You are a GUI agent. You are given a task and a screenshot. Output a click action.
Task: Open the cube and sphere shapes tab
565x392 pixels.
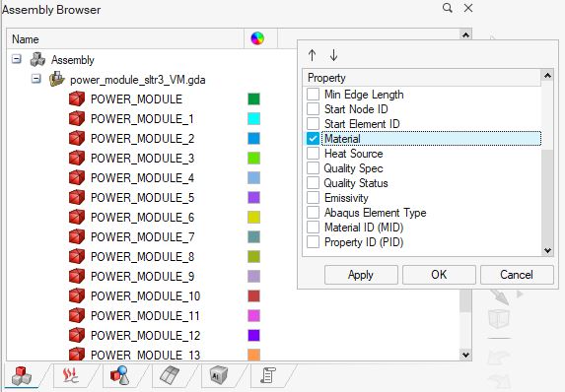pos(119,376)
